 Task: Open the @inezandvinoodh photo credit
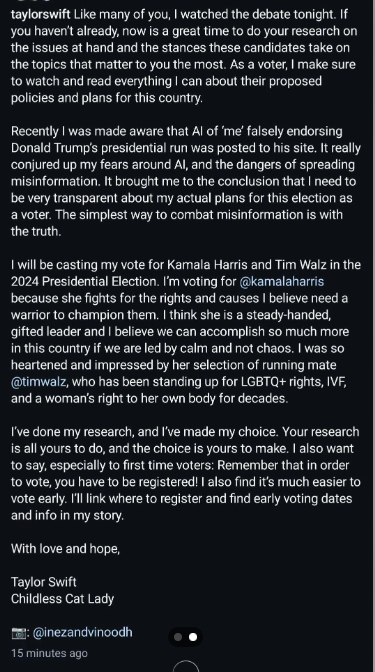click(x=82, y=632)
